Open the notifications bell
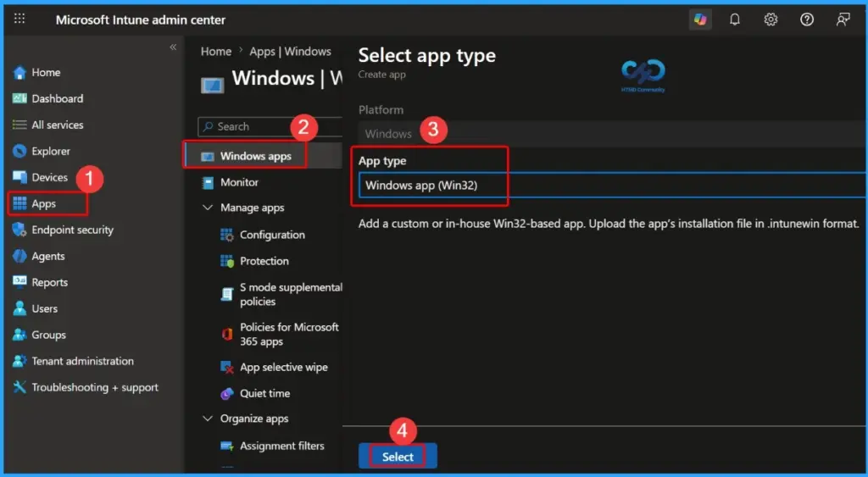The image size is (868, 477). 735,20
